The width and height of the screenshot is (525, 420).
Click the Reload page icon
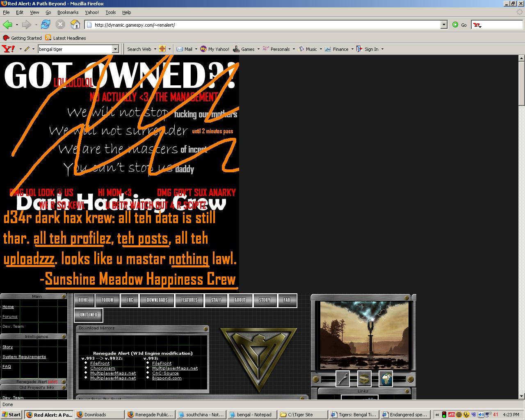[x=45, y=25]
